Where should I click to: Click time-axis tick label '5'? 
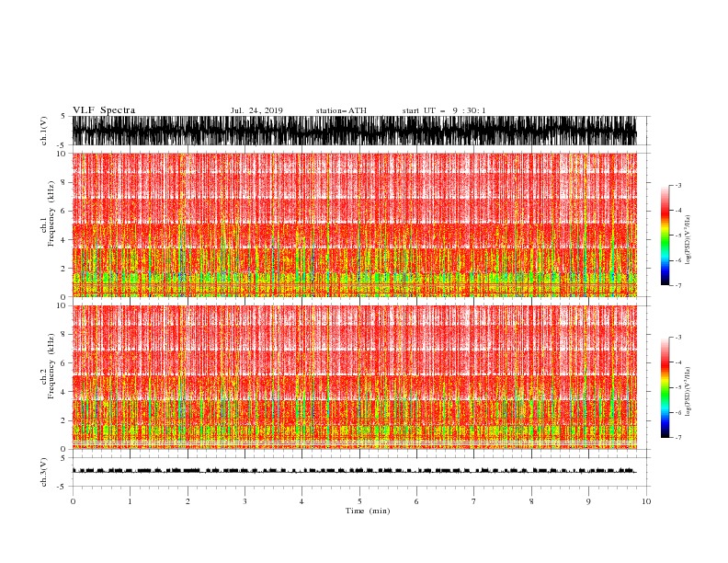[359, 501]
